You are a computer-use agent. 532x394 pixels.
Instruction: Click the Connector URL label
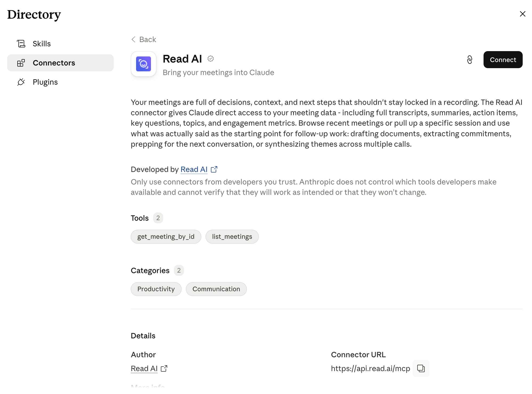[358, 355]
